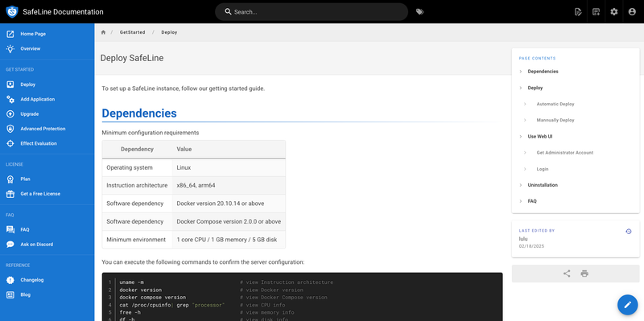The width and height of the screenshot is (644, 321).
Task: Open Get a Free License link
Action: tap(47, 194)
